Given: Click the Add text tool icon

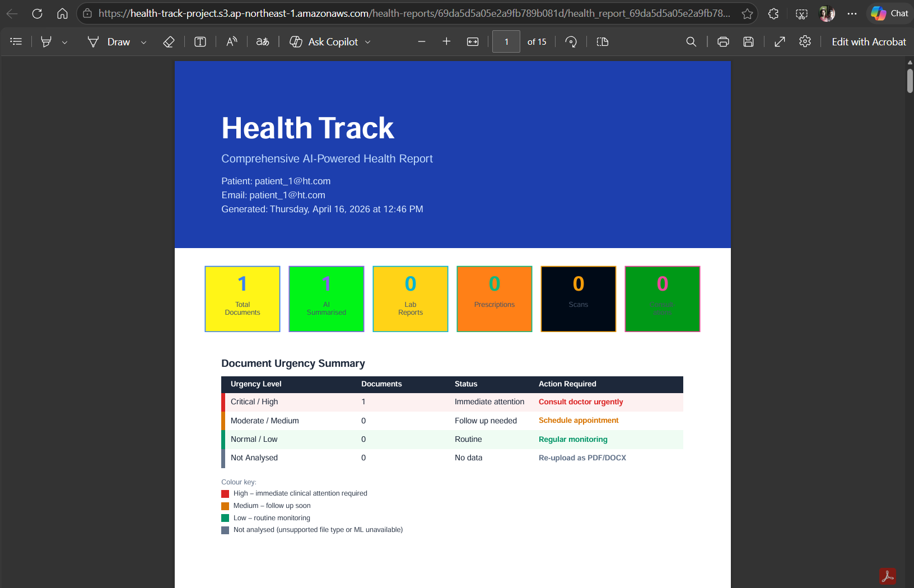Looking at the screenshot, I should [200, 41].
